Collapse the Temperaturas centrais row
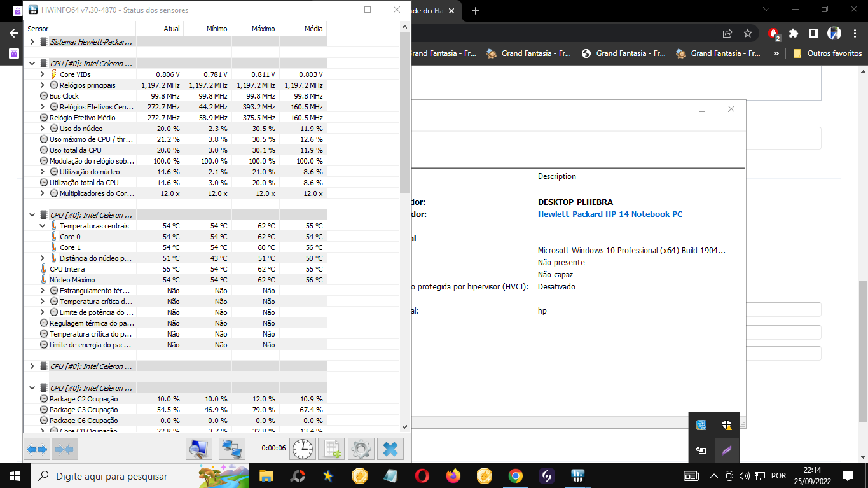 coord(43,226)
